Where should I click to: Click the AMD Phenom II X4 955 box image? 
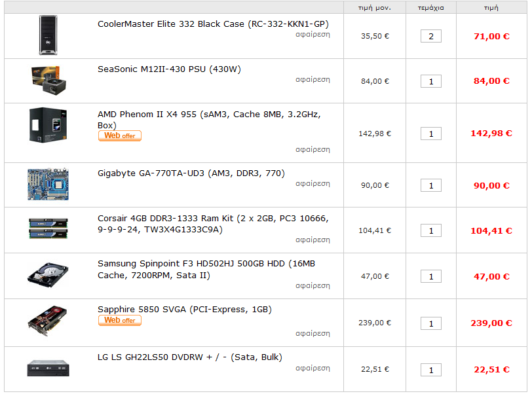(x=48, y=125)
